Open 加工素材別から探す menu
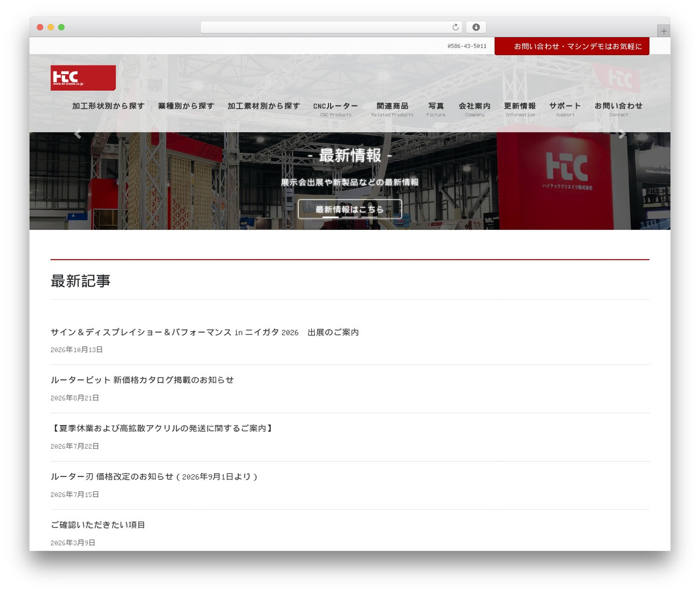Viewport: 700px width, 593px height. [x=264, y=106]
